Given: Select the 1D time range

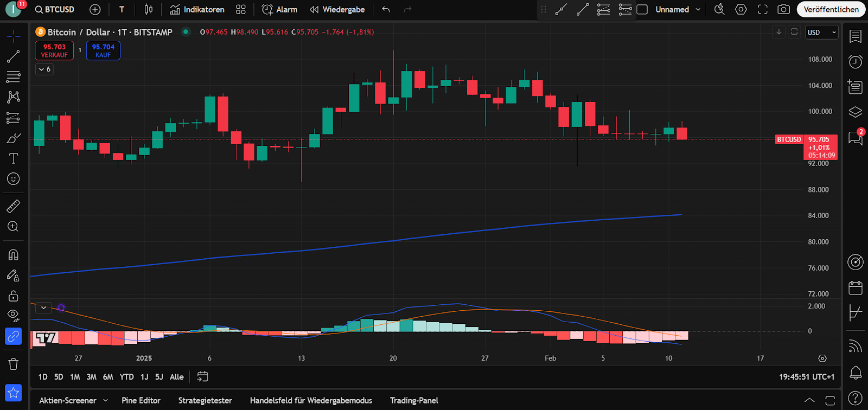Looking at the screenshot, I should point(43,377).
